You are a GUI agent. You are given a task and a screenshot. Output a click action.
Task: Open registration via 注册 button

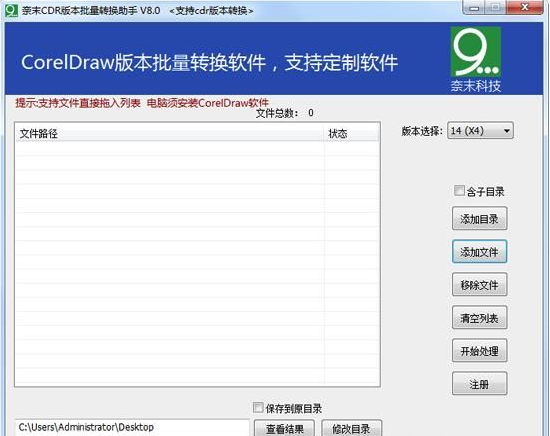(x=479, y=384)
